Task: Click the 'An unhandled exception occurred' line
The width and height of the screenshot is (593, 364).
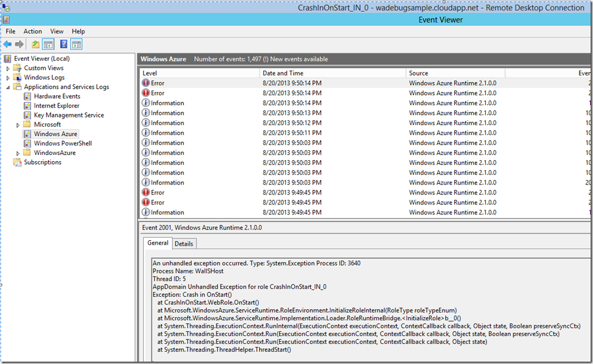Action: click(x=256, y=263)
